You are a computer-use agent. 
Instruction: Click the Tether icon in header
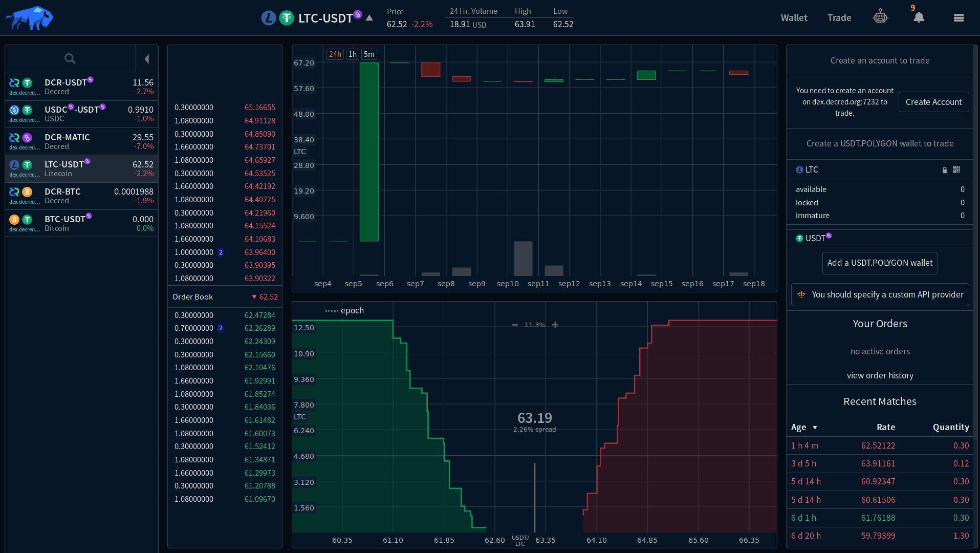click(x=287, y=18)
